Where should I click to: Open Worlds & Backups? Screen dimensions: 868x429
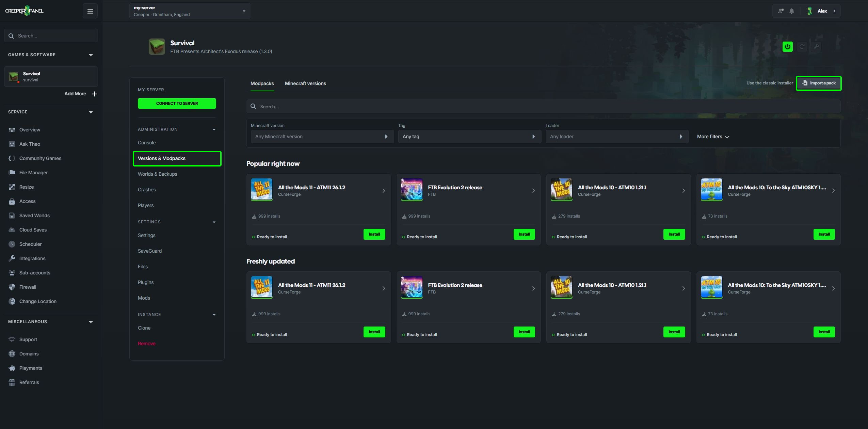(x=157, y=174)
